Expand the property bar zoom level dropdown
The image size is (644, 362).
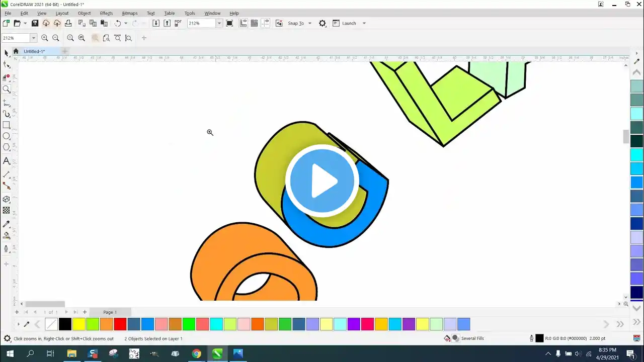(34, 38)
